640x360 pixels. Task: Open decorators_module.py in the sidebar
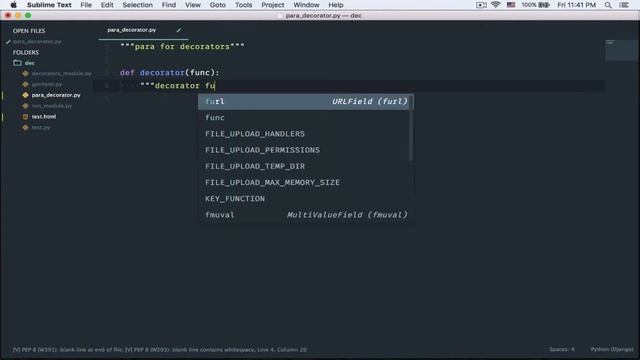(61, 73)
